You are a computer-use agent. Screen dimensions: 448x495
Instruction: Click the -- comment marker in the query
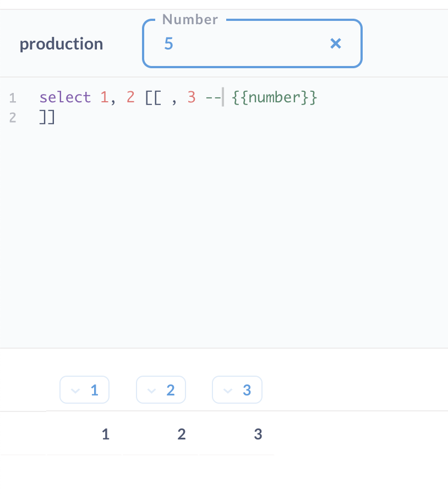coord(214,97)
